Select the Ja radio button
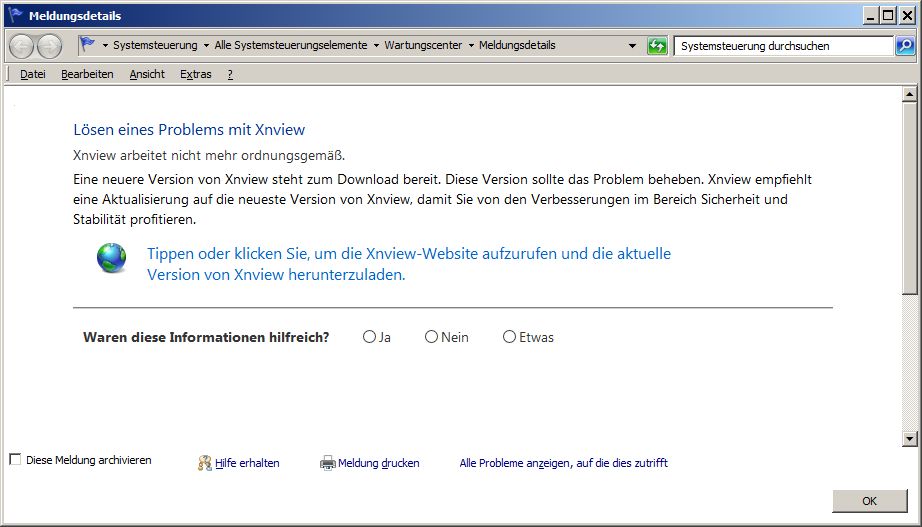 click(x=369, y=336)
